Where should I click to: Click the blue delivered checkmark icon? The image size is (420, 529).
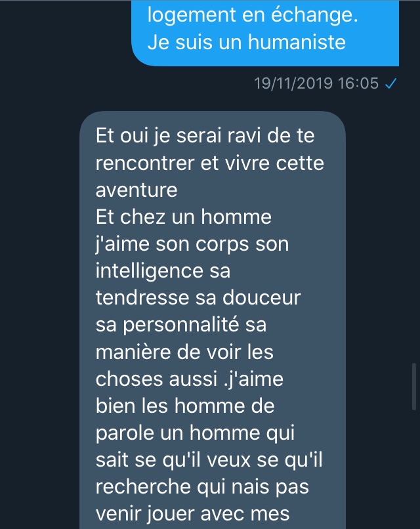tap(390, 83)
